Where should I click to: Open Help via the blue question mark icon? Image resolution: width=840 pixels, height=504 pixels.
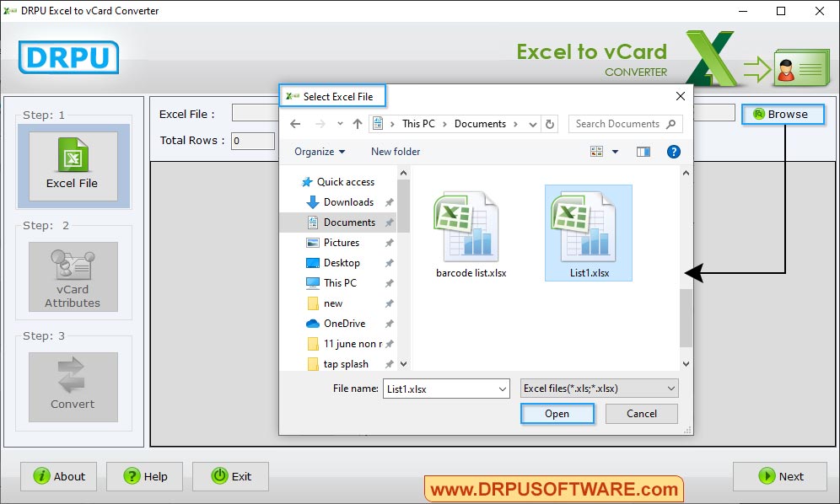tap(674, 152)
